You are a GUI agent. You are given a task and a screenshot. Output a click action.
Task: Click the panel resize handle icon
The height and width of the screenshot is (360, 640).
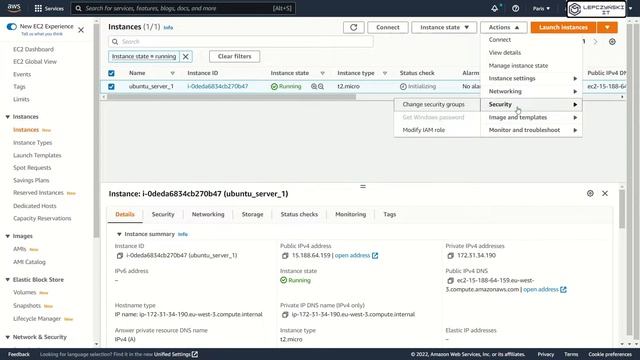[363, 187]
